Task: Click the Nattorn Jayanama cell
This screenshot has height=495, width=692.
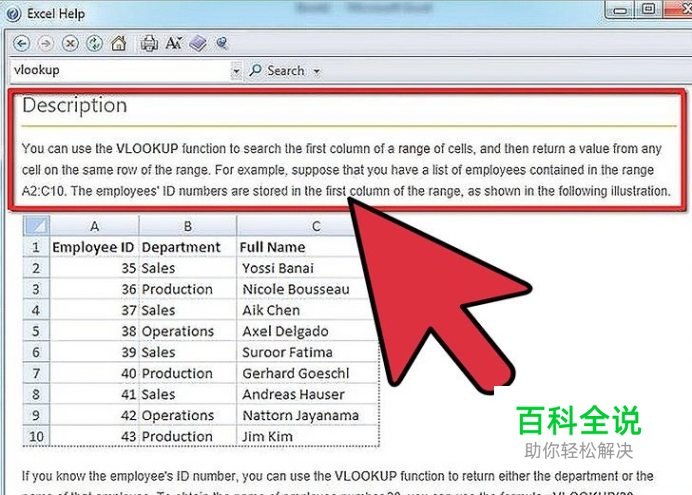Action: point(308,416)
